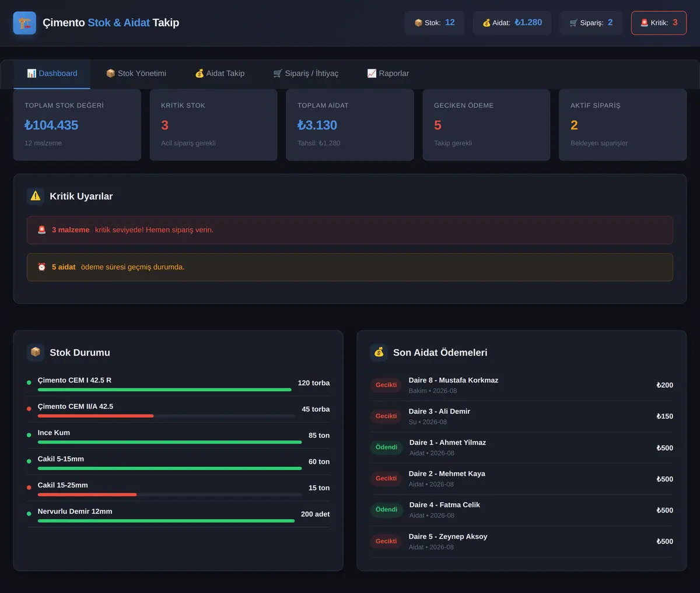The width and height of the screenshot is (700, 593).
Task: Click the progress bar for Çimento CEM I 42.5 R
Action: (x=164, y=390)
